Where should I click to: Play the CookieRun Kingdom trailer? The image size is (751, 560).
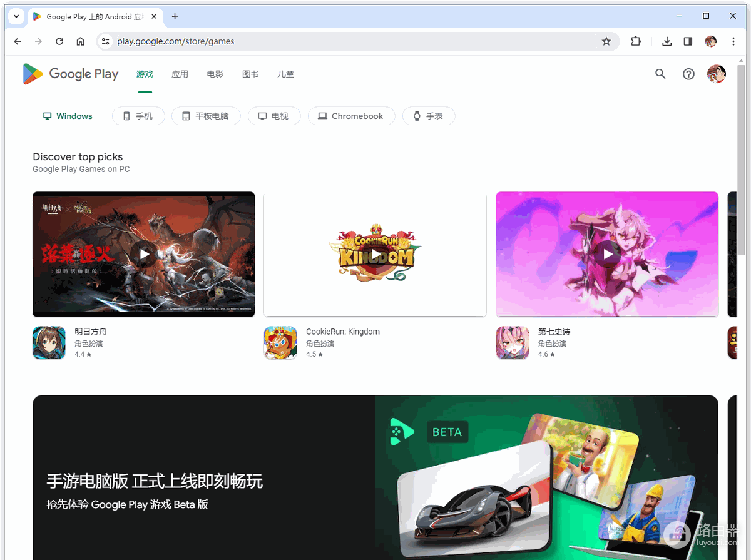pyautogui.click(x=375, y=254)
